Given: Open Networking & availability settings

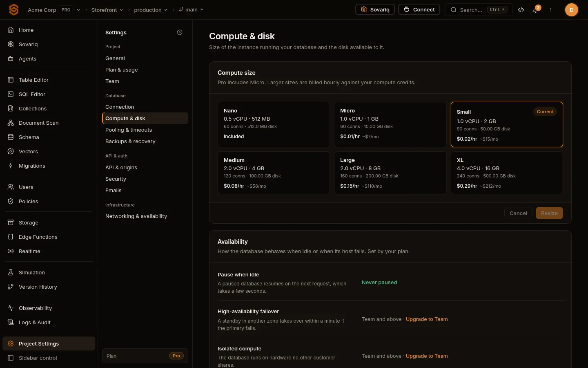Looking at the screenshot, I should pos(145,216).
